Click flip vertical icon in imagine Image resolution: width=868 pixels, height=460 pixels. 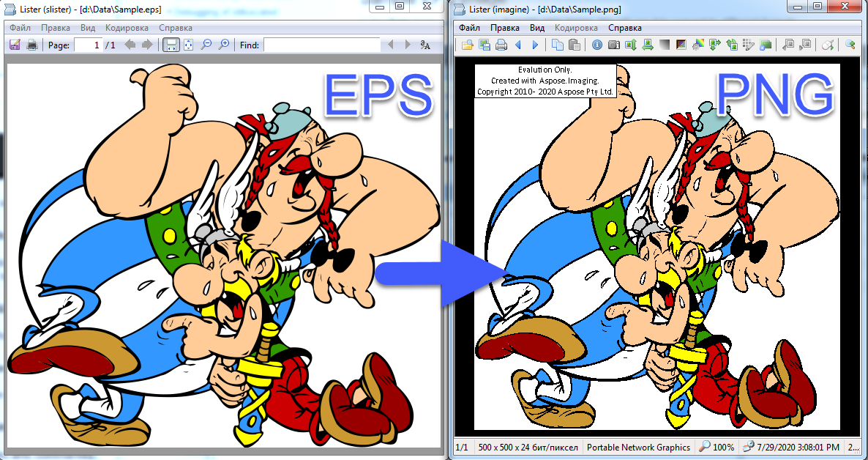[x=631, y=45]
